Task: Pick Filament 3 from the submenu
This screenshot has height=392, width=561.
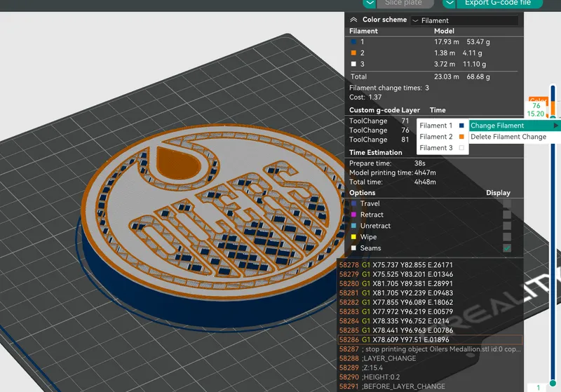Action: pos(442,148)
